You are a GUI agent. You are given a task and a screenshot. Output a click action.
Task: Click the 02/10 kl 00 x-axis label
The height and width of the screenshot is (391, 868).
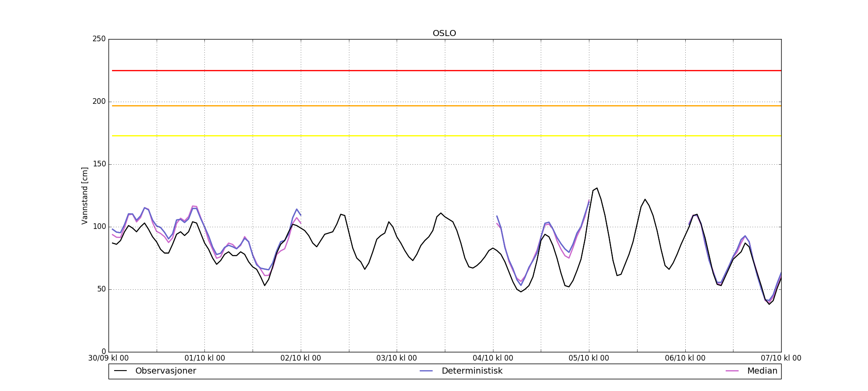pyautogui.click(x=301, y=358)
